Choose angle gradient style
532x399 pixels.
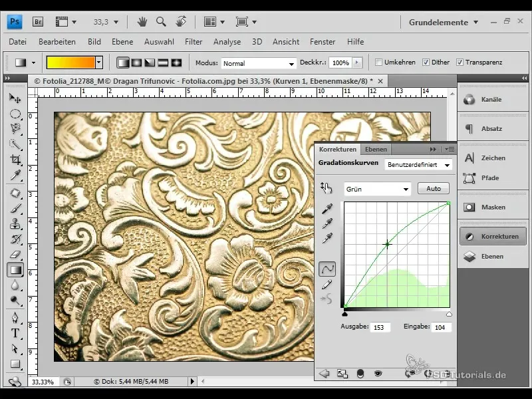click(150, 63)
